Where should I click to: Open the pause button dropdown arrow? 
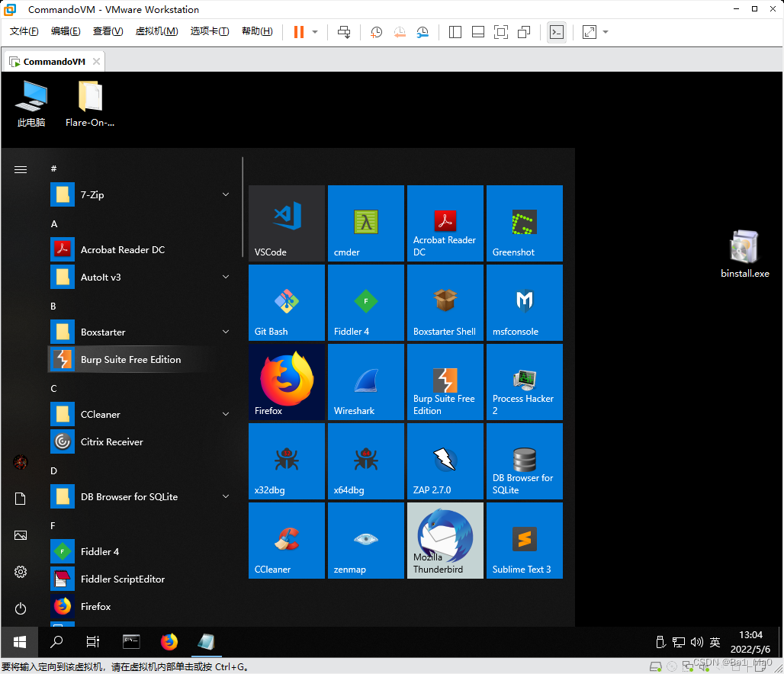(x=315, y=32)
